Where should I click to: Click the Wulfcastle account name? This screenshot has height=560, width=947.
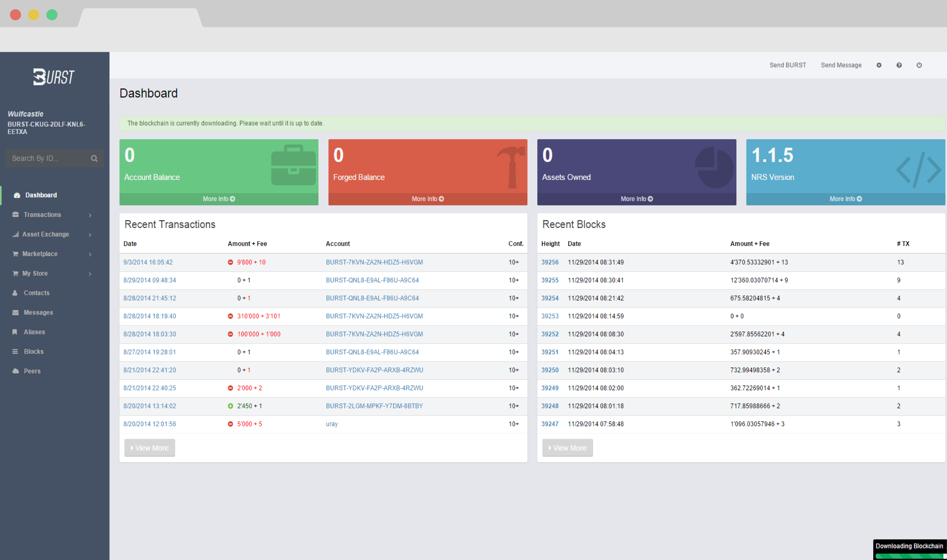tap(25, 114)
